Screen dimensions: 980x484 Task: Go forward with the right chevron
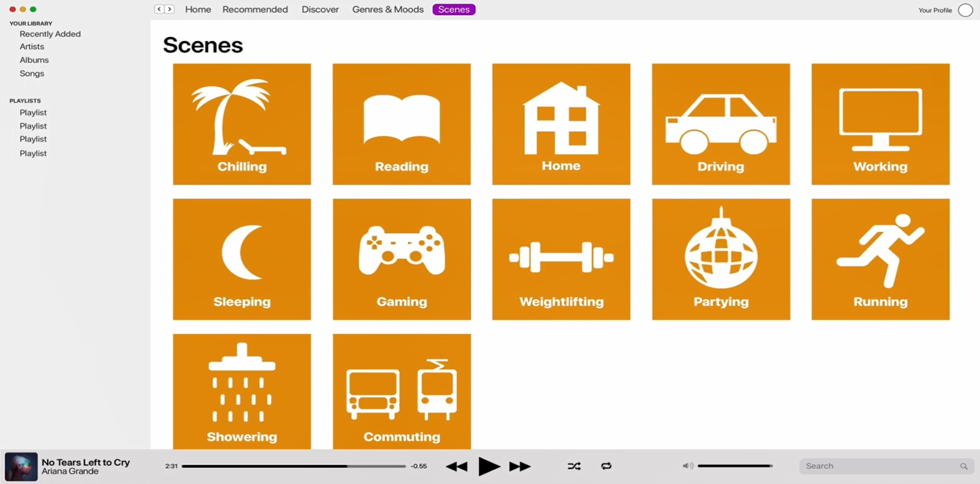[x=169, y=9]
